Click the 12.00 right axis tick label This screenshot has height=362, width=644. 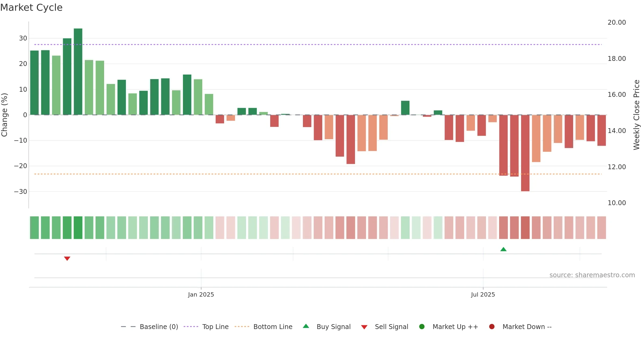(x=617, y=167)
